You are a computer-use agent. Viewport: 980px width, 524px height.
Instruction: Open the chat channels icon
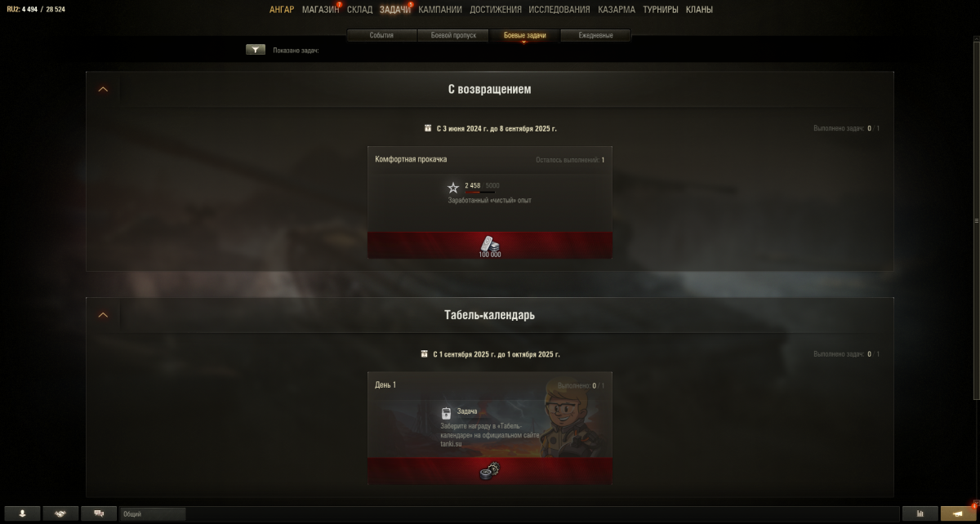99,513
